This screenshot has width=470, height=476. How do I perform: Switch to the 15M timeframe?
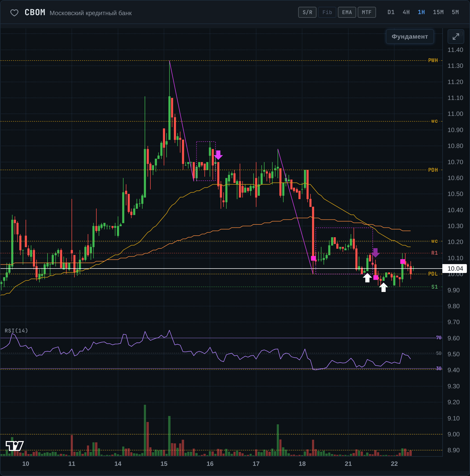(x=438, y=12)
